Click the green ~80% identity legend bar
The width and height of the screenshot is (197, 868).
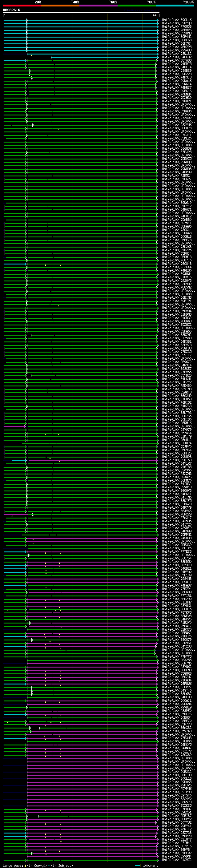coord(137,6)
